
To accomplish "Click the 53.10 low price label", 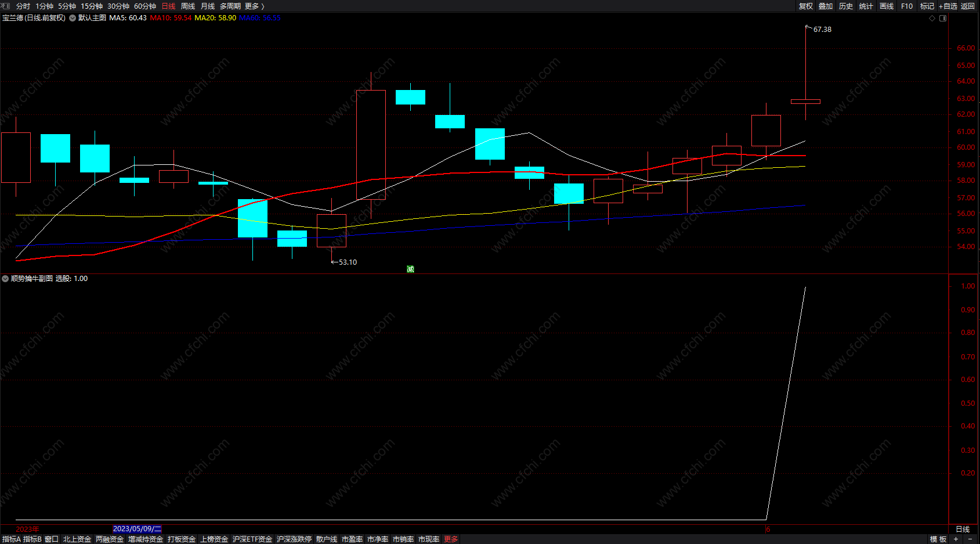I will point(348,262).
